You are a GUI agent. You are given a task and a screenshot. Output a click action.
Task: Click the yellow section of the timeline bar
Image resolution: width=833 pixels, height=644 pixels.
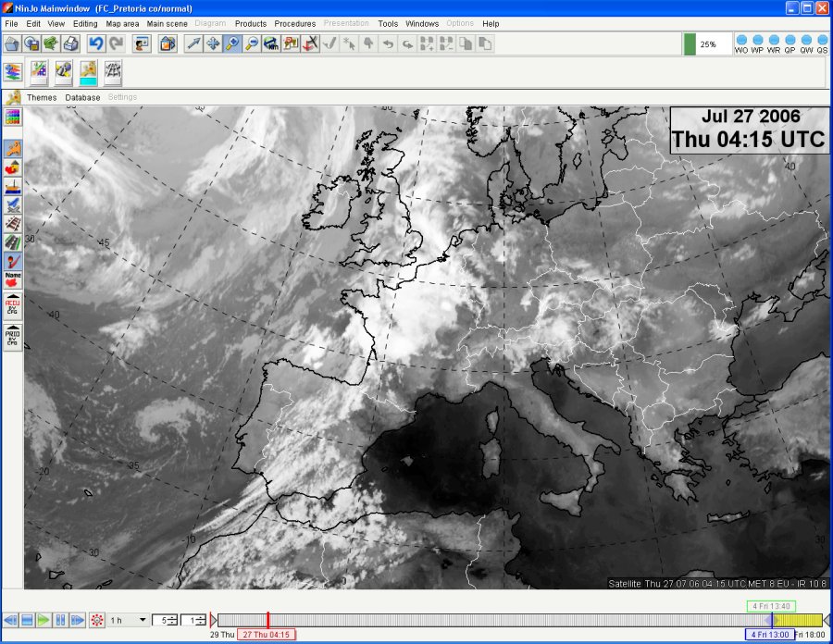coord(797,620)
